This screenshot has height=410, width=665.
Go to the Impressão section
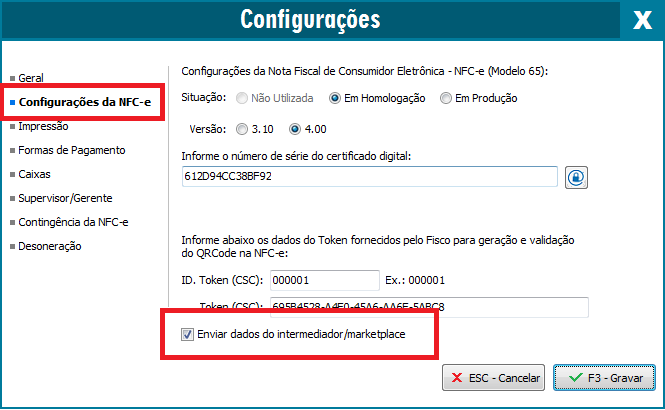click(43, 127)
